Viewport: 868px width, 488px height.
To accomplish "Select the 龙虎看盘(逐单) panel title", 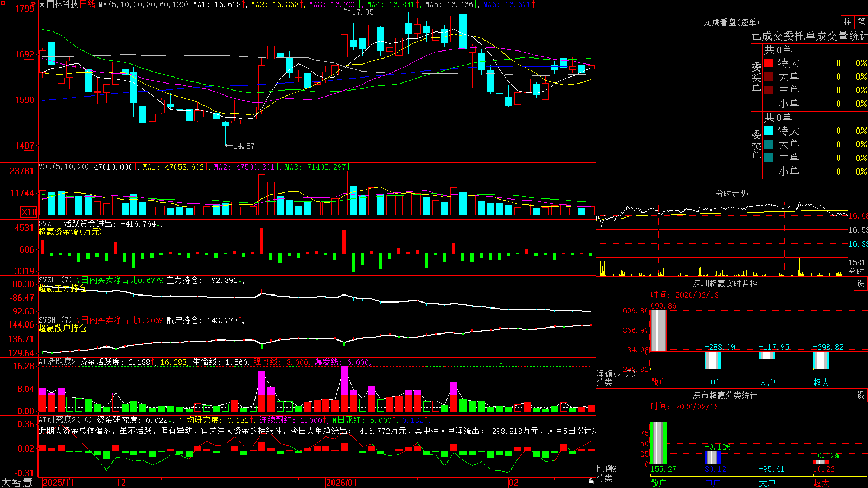I will 731,22.
